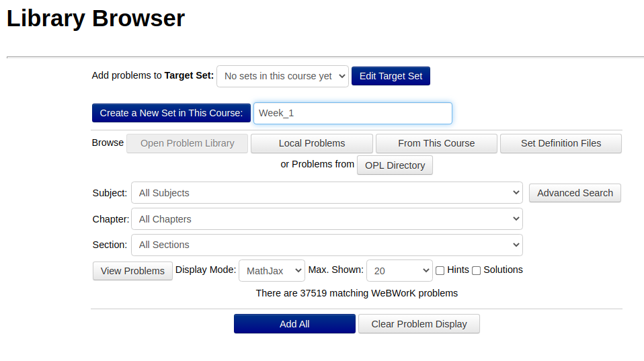Select the Open Problem Library browse button

pos(188,143)
